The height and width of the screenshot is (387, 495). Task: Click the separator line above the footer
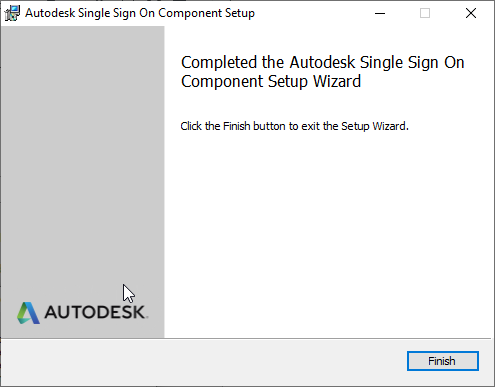click(246, 339)
